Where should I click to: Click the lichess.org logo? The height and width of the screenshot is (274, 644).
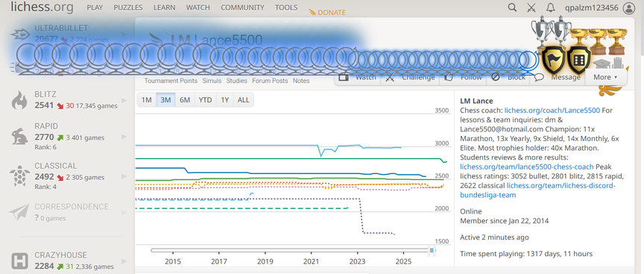click(42, 7)
